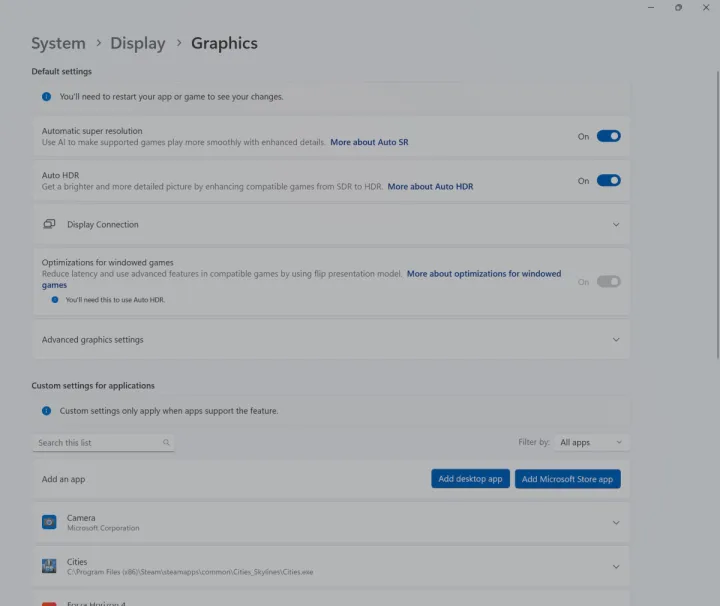
Task: Click the restore window icon in title bar
Action: (x=678, y=8)
